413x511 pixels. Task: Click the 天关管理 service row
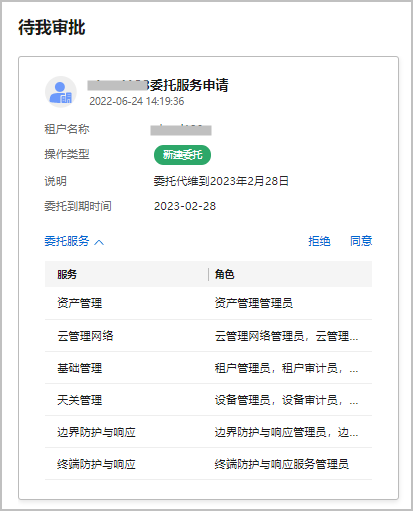(208, 400)
